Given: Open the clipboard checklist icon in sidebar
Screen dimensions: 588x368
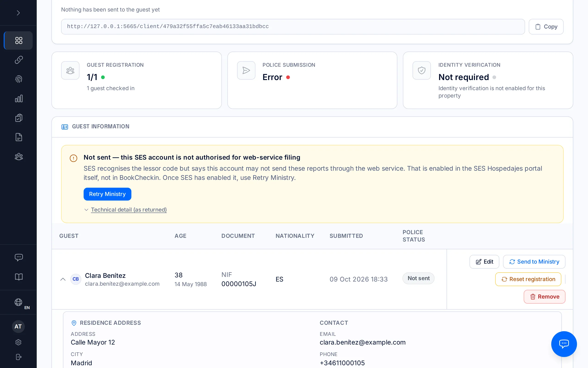Looking at the screenshot, I should pos(18,118).
